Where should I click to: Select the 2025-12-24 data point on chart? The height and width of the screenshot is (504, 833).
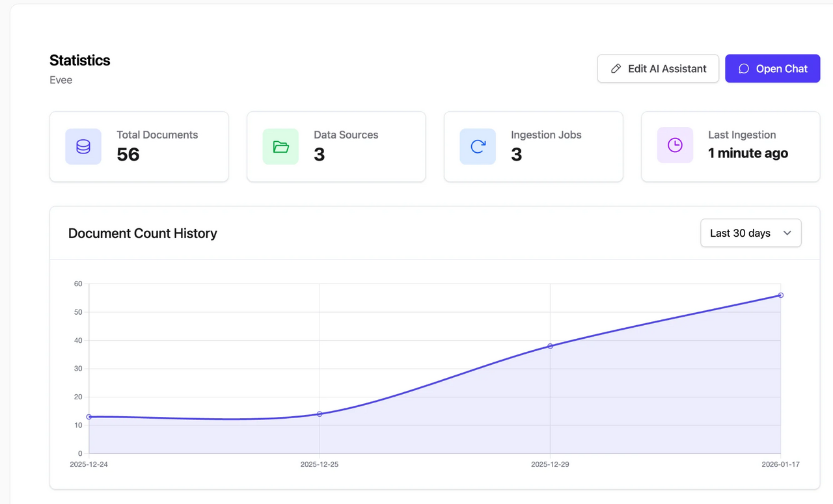(89, 417)
